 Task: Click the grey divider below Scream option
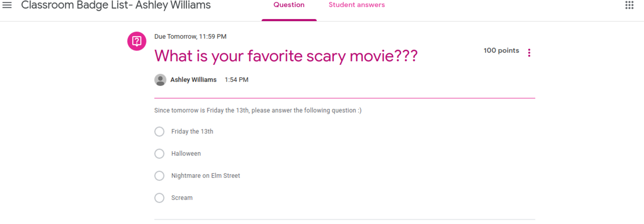pyautogui.click(x=345, y=219)
